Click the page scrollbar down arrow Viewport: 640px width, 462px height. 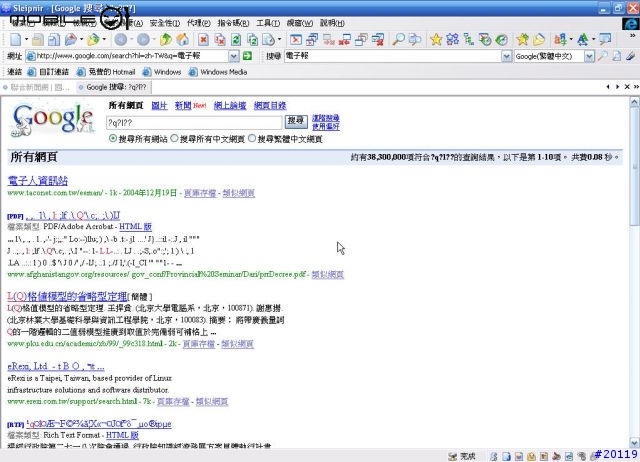(634, 442)
